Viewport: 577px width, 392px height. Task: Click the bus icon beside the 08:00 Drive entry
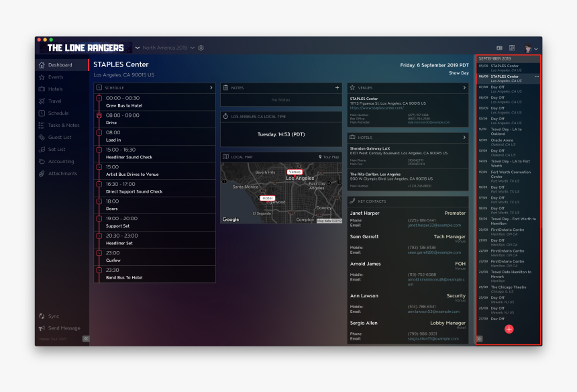point(99,115)
